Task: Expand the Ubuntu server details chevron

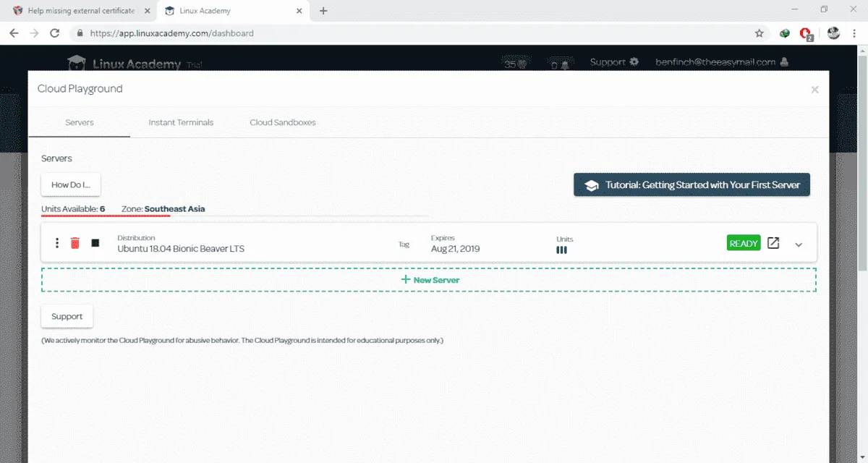Action: pyautogui.click(x=799, y=245)
